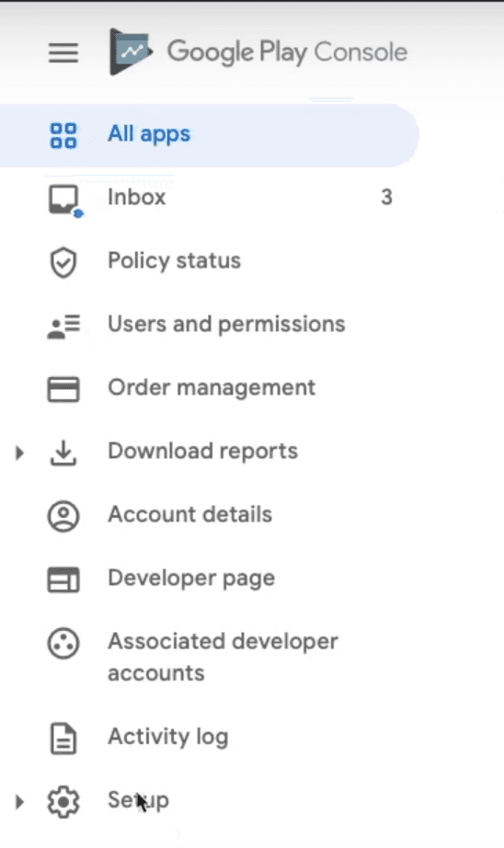504x848 pixels.
Task: Click the Users and permissions person icon
Action: point(63,327)
